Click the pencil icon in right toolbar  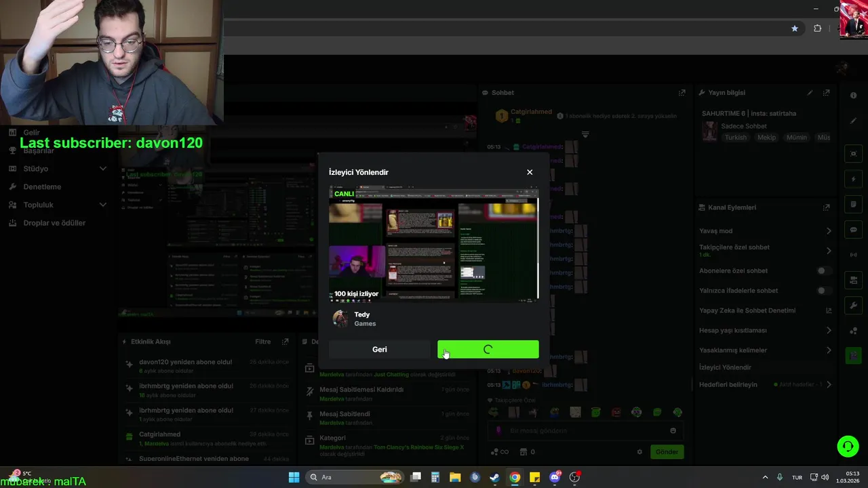coord(853,121)
